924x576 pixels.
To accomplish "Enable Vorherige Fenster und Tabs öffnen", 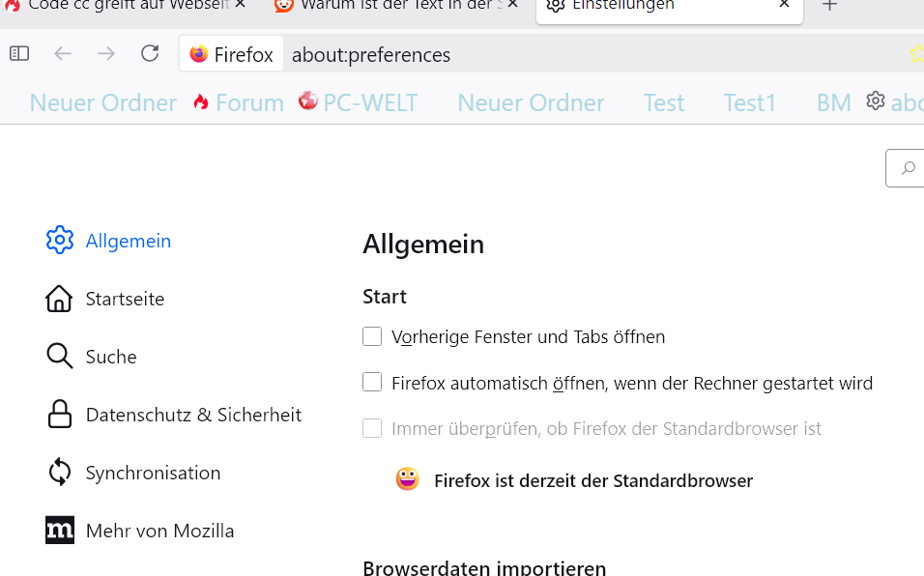I will tap(372, 336).
